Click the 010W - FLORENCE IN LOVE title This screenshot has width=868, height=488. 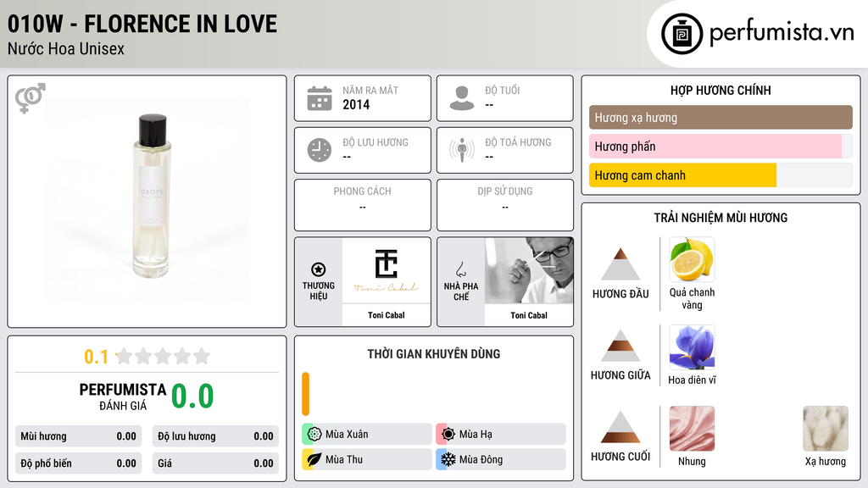pyautogui.click(x=142, y=24)
